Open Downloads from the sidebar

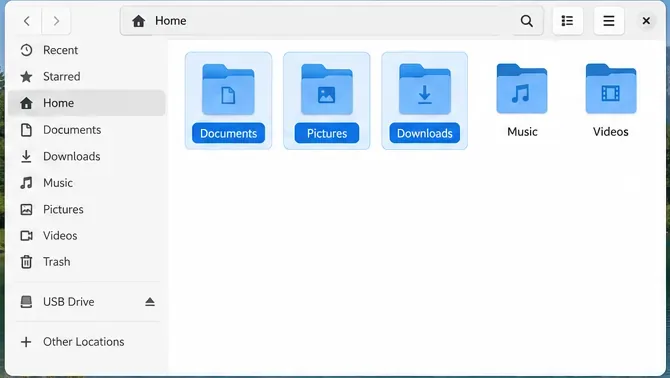87,156
